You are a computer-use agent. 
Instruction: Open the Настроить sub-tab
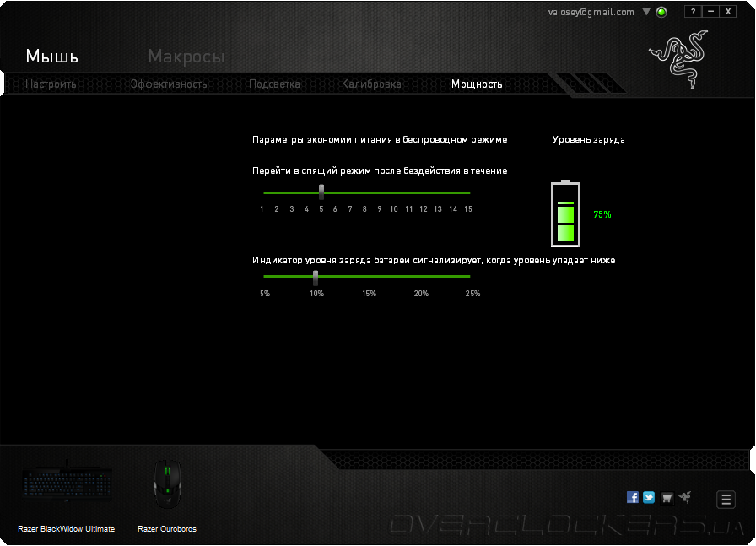pyautogui.click(x=51, y=84)
